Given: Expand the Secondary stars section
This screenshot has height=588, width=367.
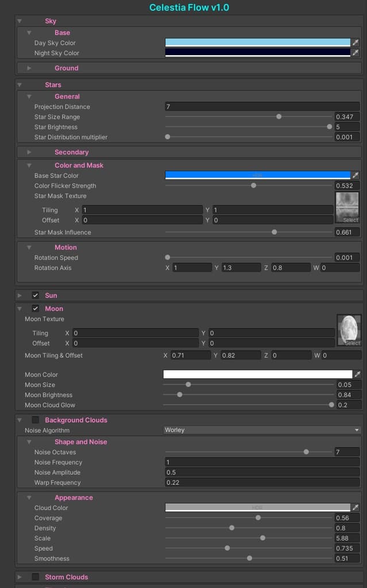Looking at the screenshot, I should point(29,152).
